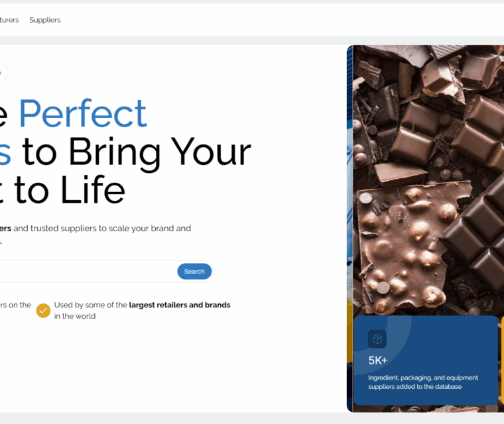Click the "Used by some of the" text

coord(90,305)
